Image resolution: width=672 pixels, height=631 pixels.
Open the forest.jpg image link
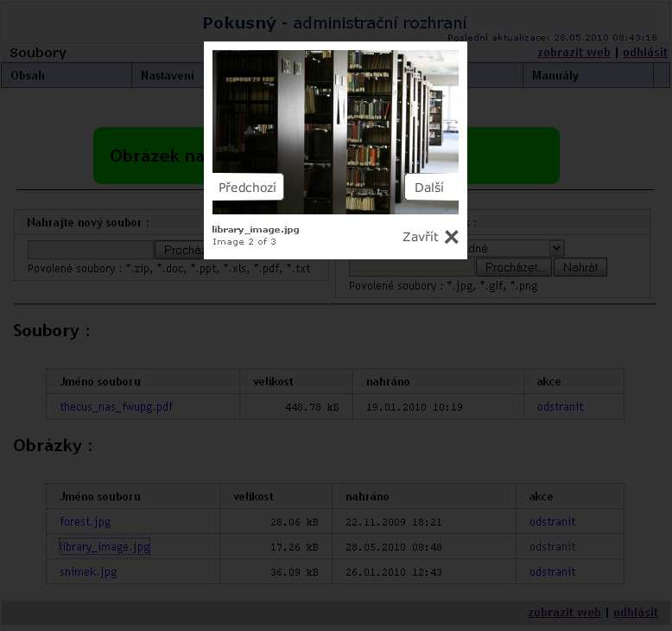point(86,521)
